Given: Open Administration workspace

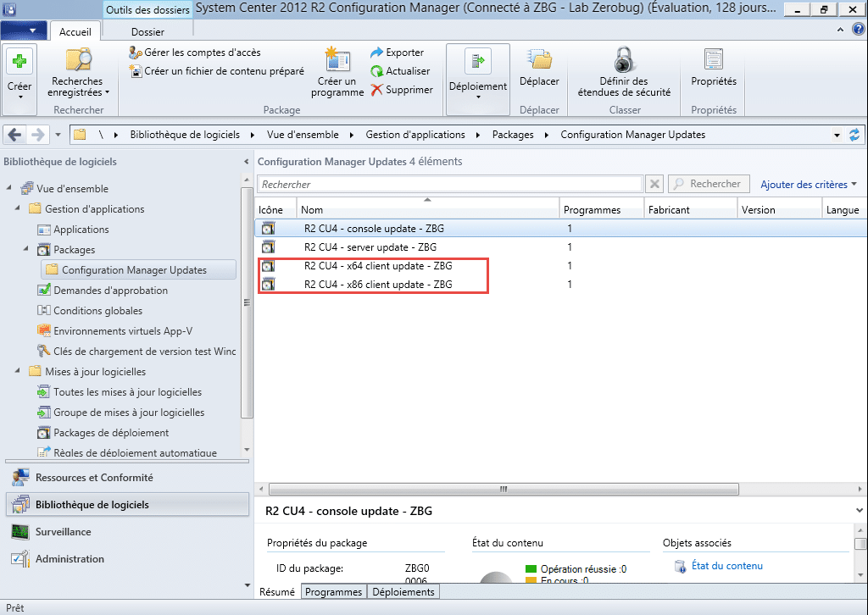Looking at the screenshot, I should (127, 558).
